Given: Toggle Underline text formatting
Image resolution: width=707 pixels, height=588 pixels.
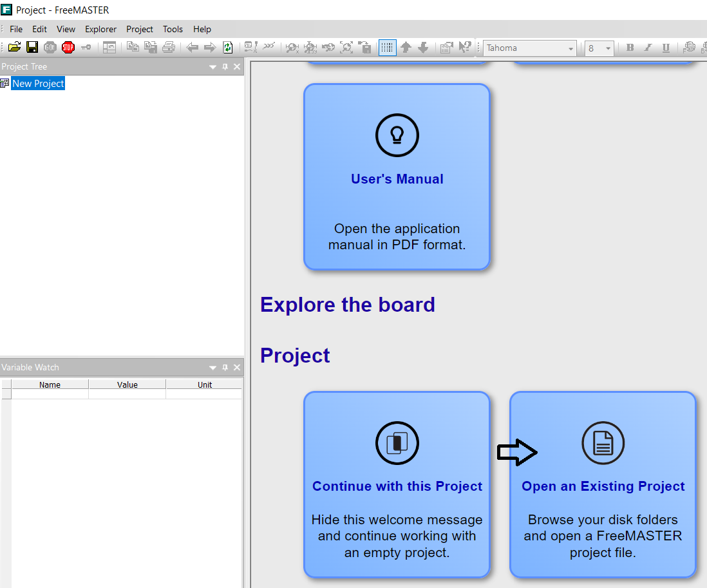Looking at the screenshot, I should pyautogui.click(x=666, y=48).
